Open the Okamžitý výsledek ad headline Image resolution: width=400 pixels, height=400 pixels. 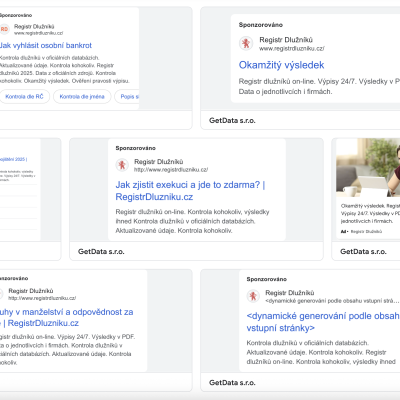tap(281, 65)
